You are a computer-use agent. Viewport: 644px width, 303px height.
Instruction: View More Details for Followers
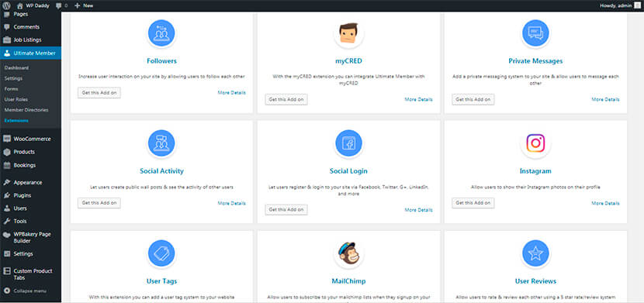[x=232, y=93]
